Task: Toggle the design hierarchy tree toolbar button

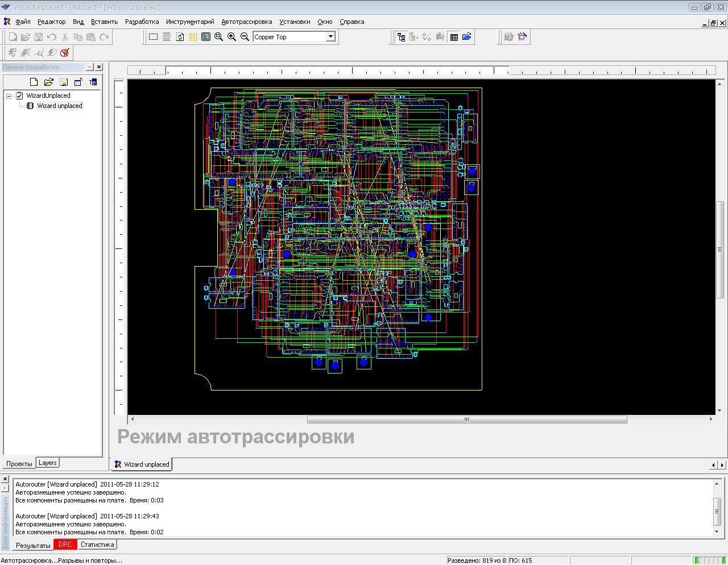Action: (x=401, y=37)
